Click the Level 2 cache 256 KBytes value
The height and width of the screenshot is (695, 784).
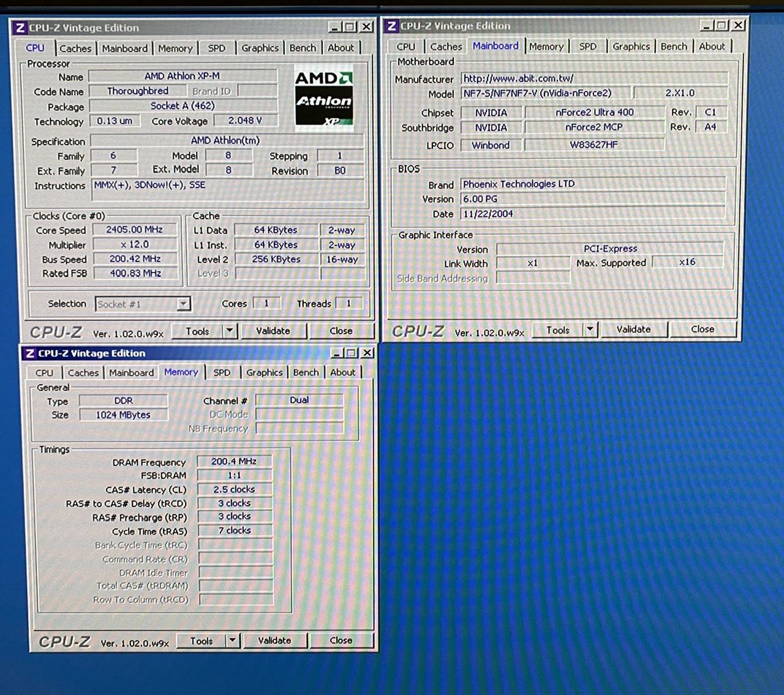[276, 259]
